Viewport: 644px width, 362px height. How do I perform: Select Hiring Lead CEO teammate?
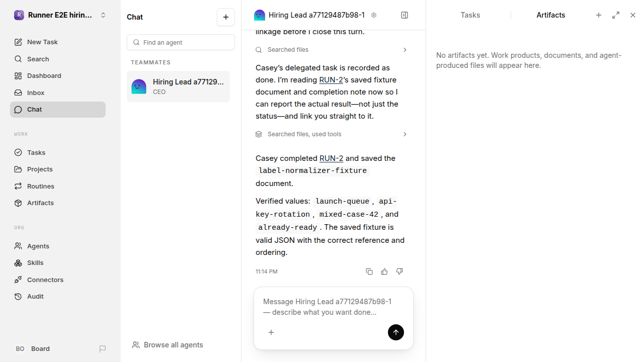pyautogui.click(x=178, y=86)
